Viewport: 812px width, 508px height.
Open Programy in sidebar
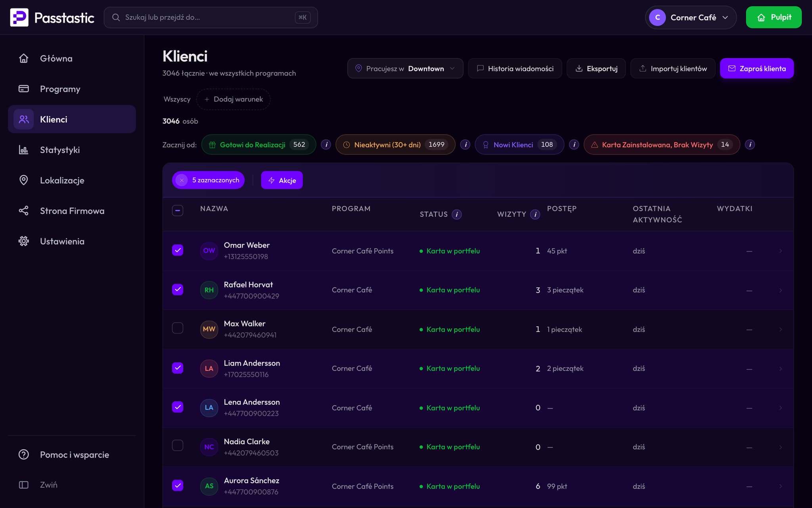click(72, 89)
